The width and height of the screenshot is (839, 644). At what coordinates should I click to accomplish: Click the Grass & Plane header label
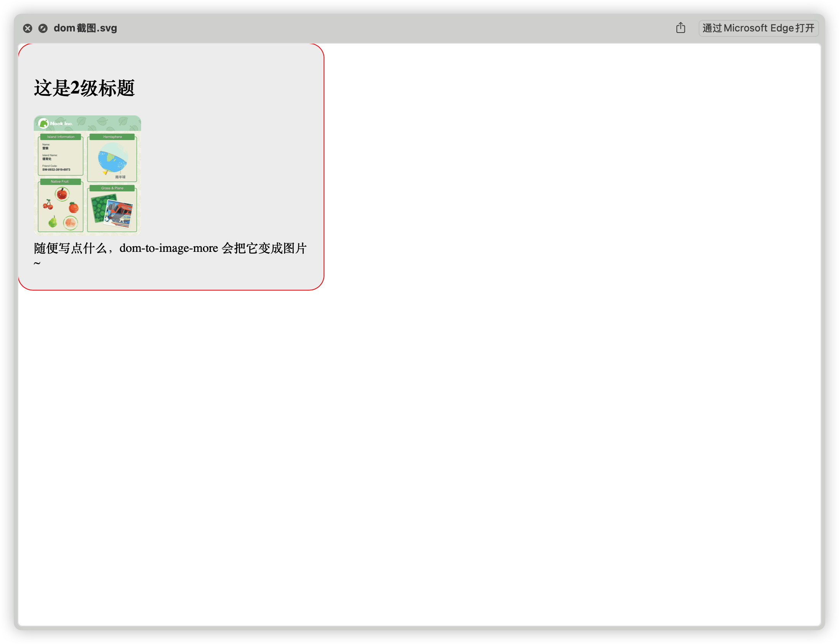tap(112, 188)
